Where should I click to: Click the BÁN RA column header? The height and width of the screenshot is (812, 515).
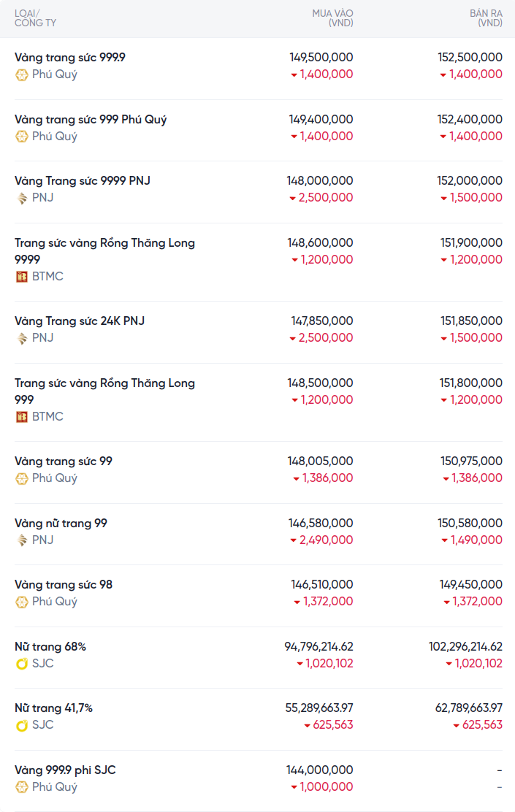[x=486, y=18]
